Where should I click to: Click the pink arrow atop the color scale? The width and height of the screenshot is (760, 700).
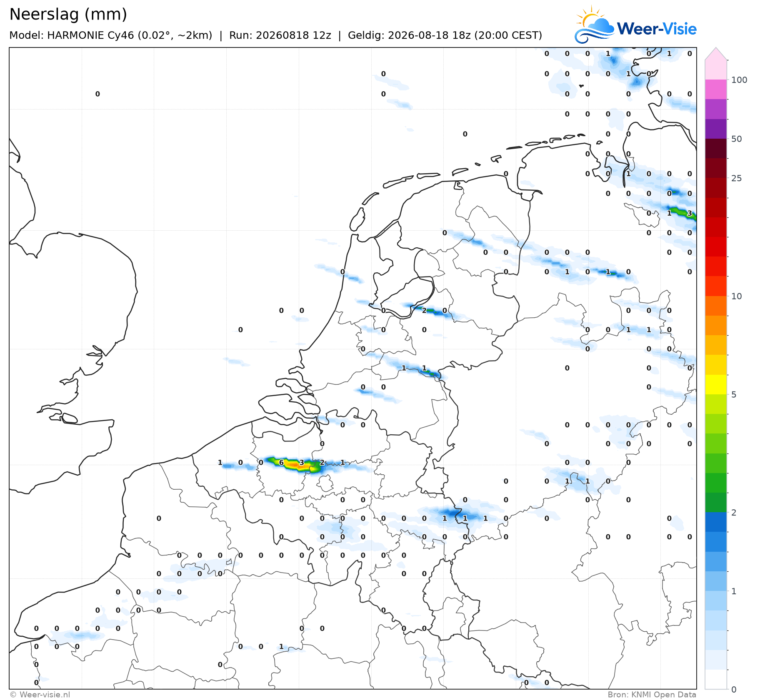click(x=716, y=54)
